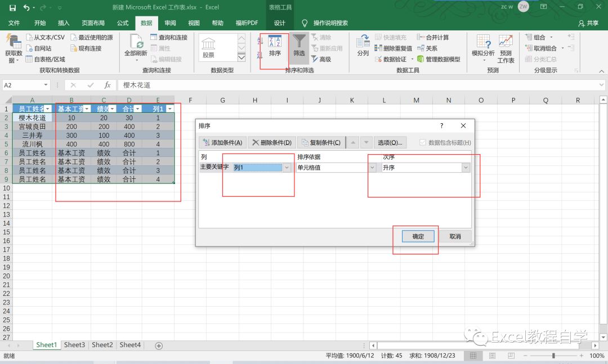
Task: Click Remove Duplicates (删除重复值)
Action: coord(394,48)
